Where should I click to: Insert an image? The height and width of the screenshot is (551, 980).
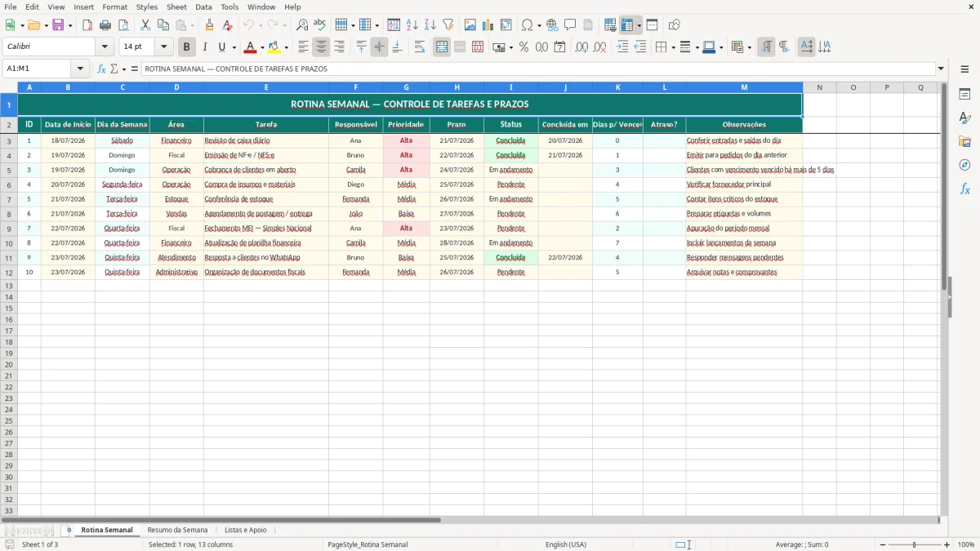[x=470, y=25]
